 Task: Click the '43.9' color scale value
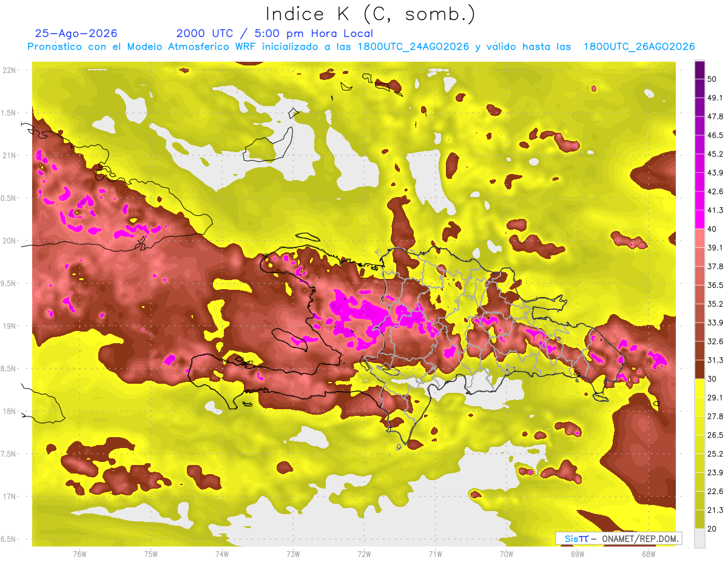tap(715, 173)
